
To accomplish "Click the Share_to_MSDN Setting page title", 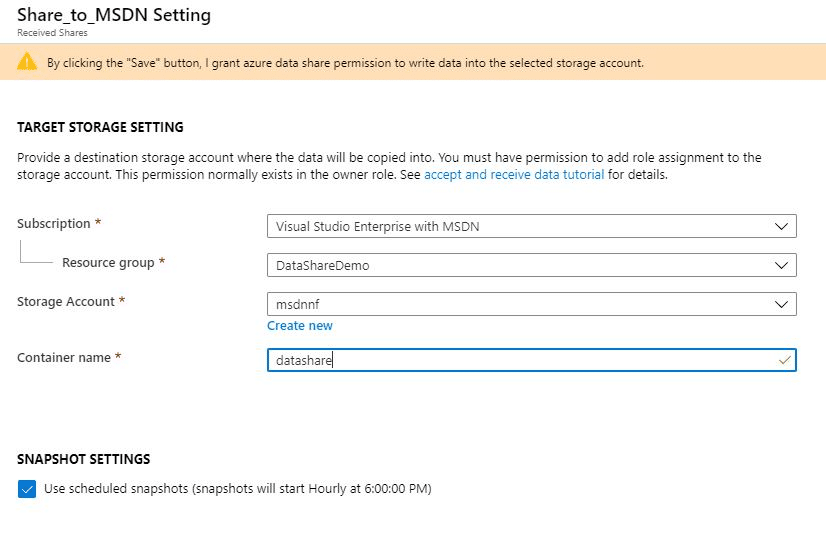I will 114,15.
